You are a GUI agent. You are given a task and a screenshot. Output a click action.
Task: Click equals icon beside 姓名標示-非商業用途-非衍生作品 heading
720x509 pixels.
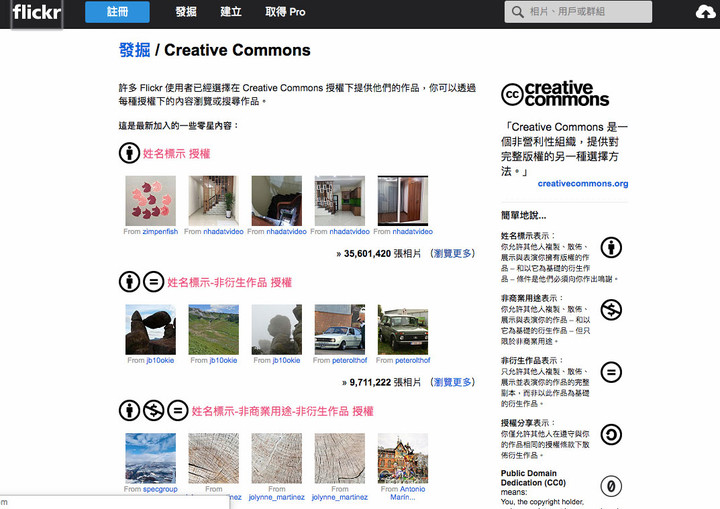[178, 410]
